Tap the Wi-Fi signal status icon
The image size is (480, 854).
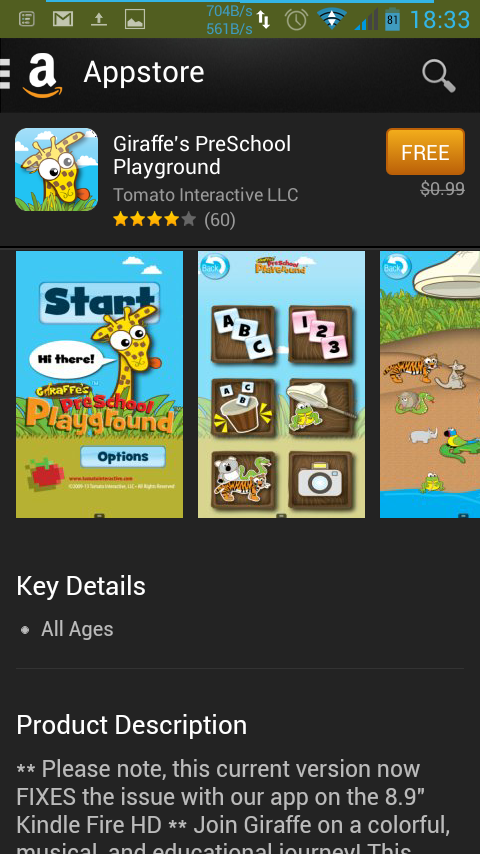click(x=332, y=19)
